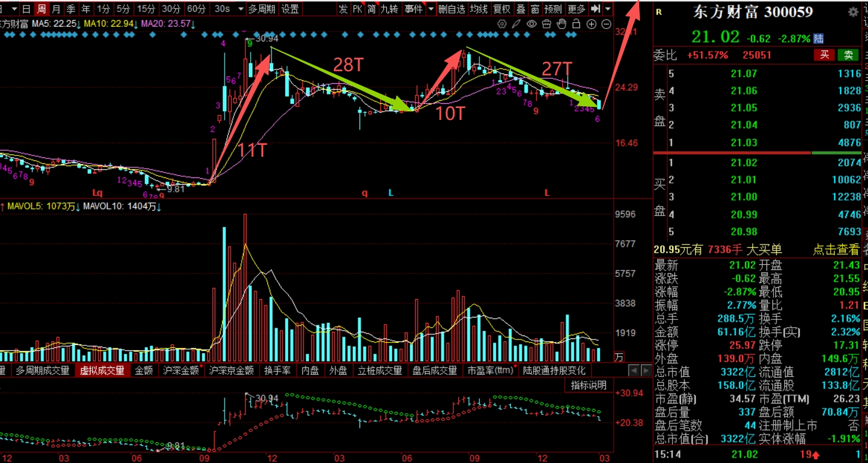
Task: Select the 陆股通持股变化 indicator tab
Action: click(554, 370)
